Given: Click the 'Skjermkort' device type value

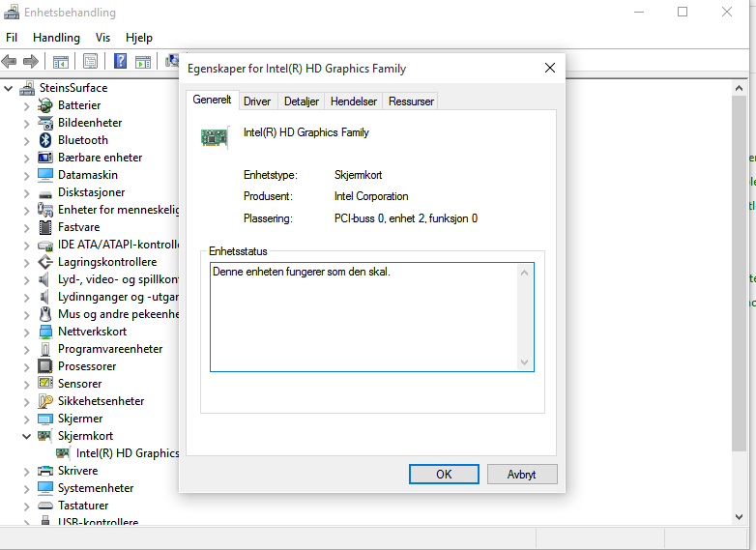Looking at the screenshot, I should click(x=359, y=175).
